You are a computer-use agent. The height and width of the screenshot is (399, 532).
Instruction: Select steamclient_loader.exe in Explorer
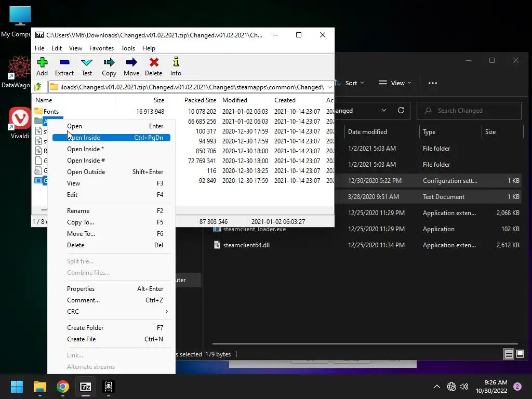[x=366, y=229]
